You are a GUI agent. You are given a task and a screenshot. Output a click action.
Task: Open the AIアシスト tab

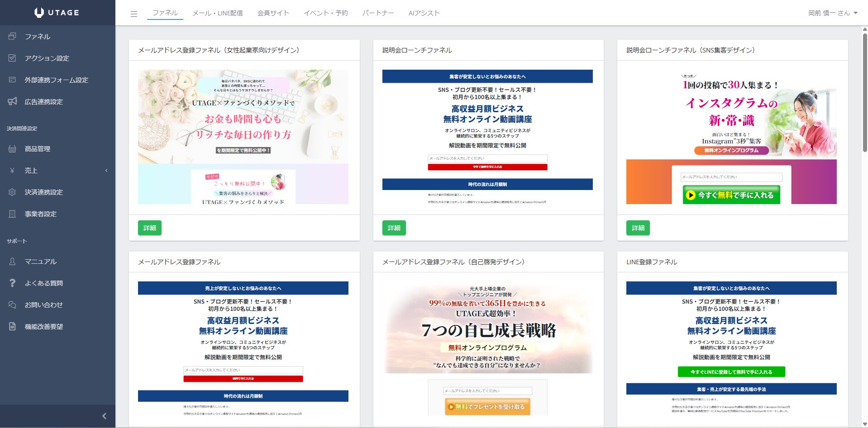pos(424,13)
